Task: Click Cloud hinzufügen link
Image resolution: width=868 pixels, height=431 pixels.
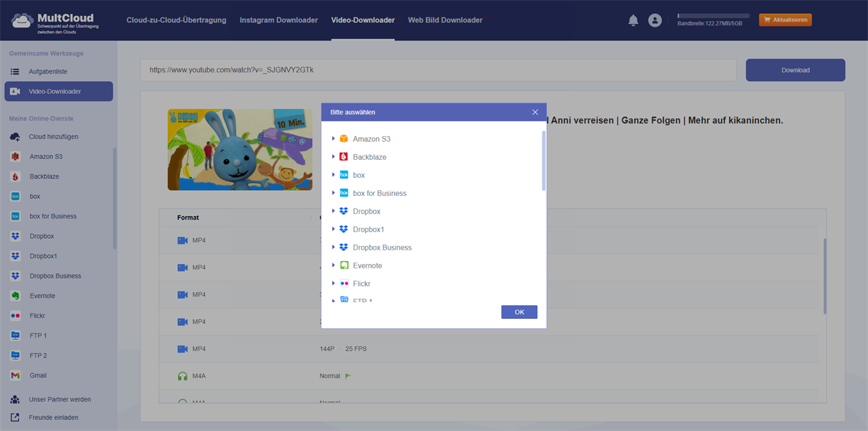Action: click(54, 137)
